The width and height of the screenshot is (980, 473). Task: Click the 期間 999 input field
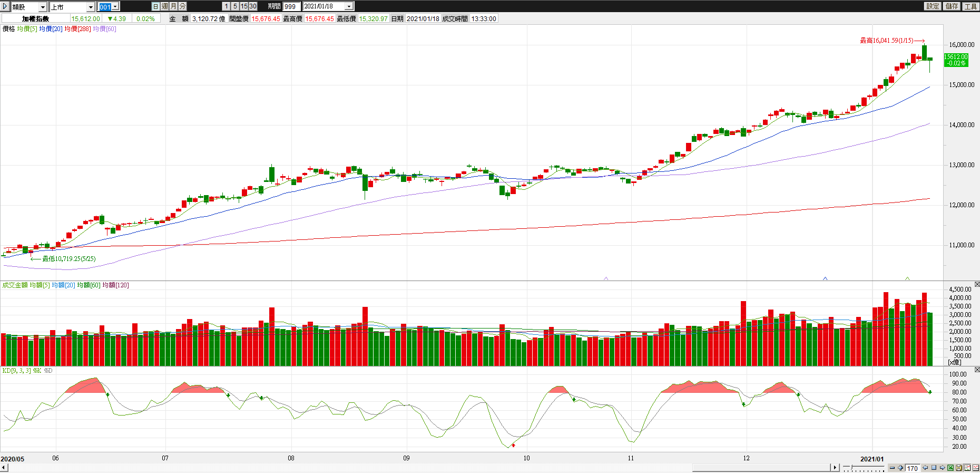click(291, 6)
